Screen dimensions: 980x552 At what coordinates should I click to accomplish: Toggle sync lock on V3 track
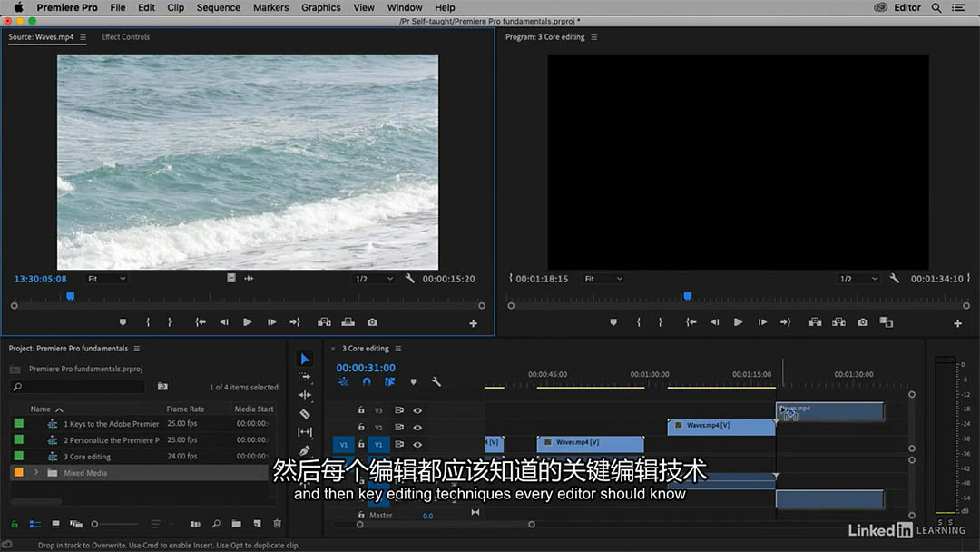click(398, 410)
